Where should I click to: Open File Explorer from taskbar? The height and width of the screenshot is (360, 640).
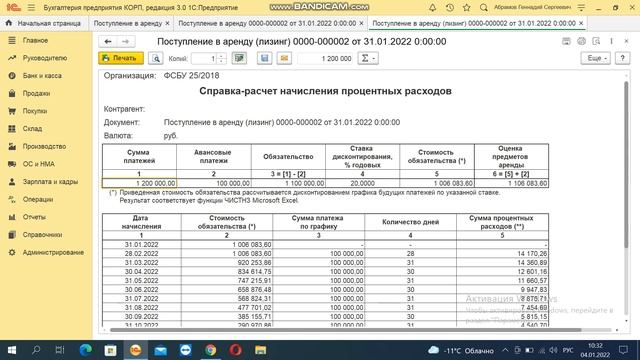click(260, 350)
